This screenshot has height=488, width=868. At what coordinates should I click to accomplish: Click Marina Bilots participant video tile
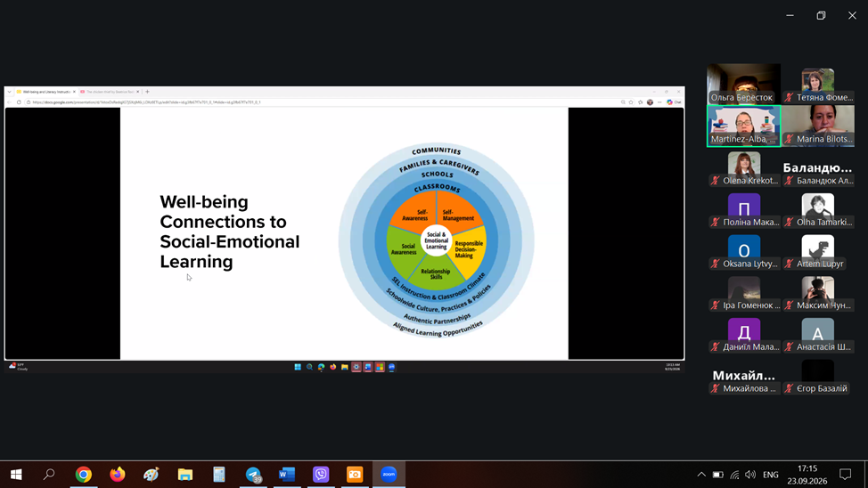[x=817, y=126]
